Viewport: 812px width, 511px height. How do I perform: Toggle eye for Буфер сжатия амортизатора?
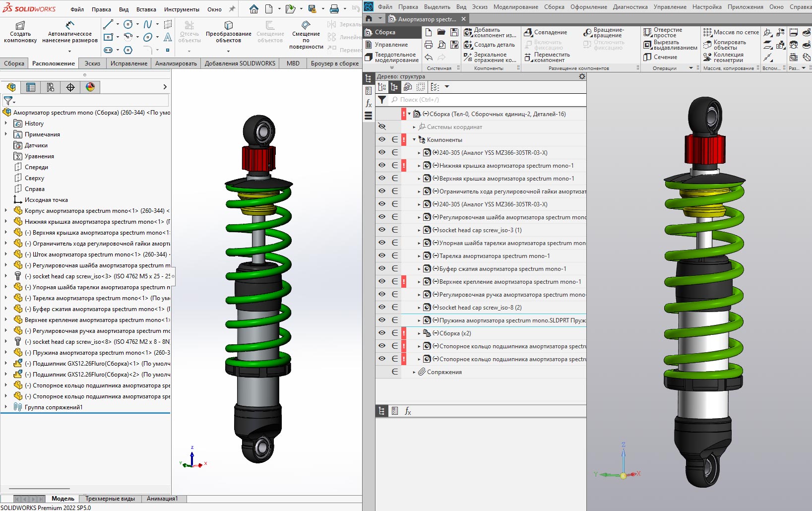pos(381,268)
